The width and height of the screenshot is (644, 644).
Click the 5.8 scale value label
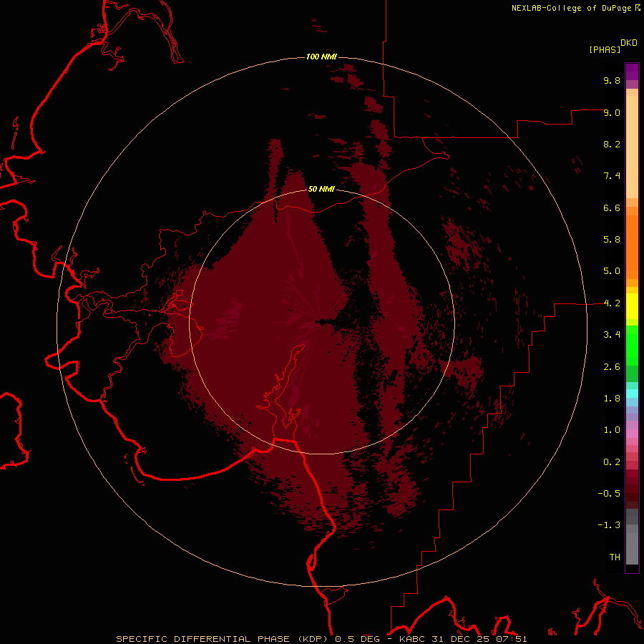[612, 240]
